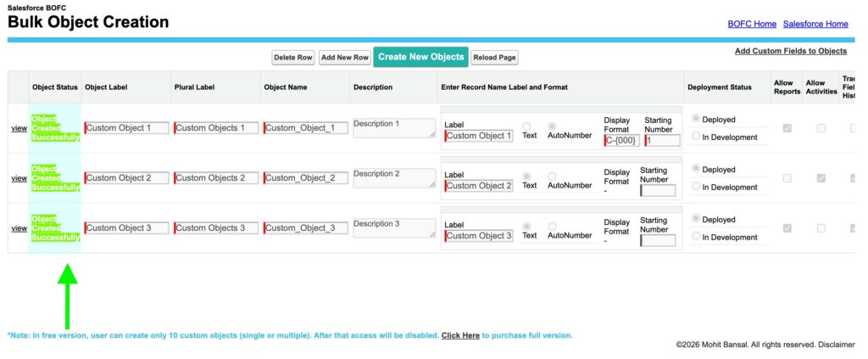Open the BOFC Home link
The image size is (868, 359).
(752, 24)
